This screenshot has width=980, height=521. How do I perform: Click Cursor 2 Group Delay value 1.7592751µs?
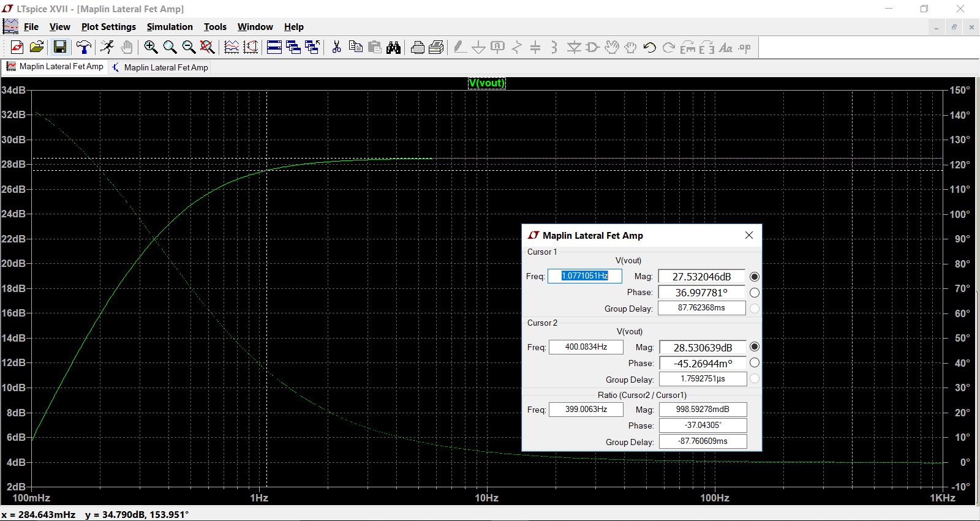point(703,379)
